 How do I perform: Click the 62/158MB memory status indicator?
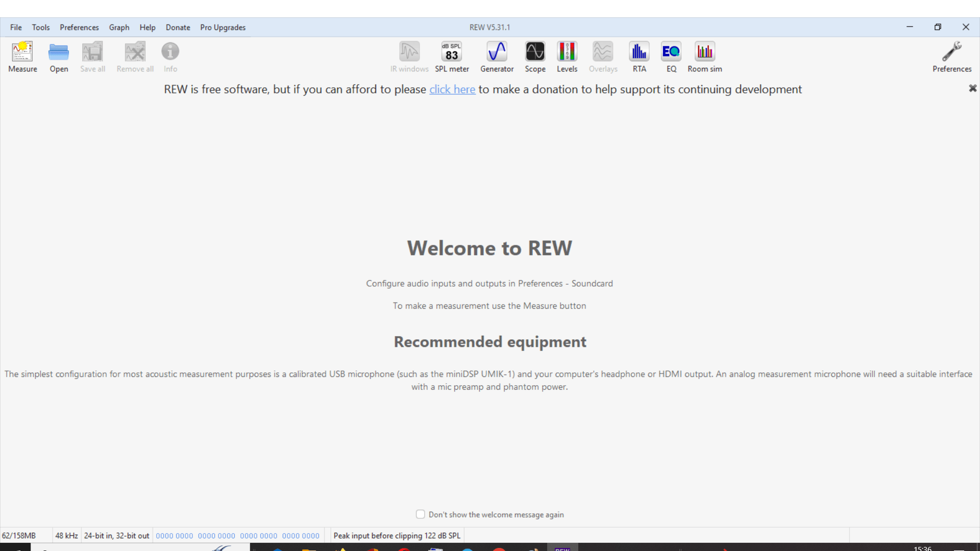pyautogui.click(x=19, y=536)
